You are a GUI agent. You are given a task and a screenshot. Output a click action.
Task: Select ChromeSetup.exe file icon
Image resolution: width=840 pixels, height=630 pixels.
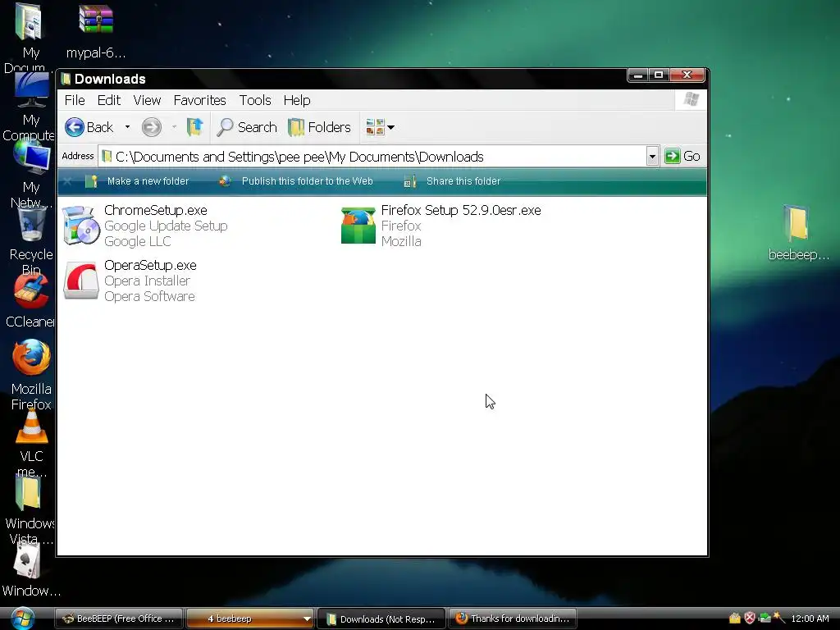81,226
